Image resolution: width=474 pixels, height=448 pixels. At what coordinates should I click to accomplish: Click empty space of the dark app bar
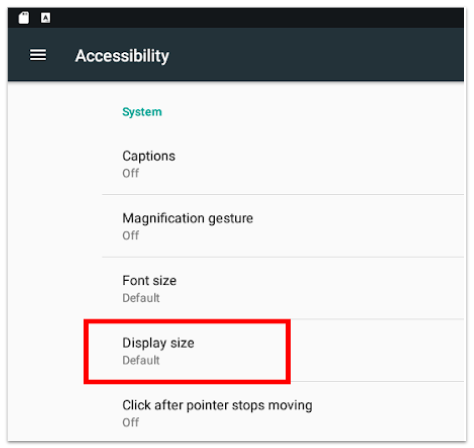pyautogui.click(x=317, y=55)
